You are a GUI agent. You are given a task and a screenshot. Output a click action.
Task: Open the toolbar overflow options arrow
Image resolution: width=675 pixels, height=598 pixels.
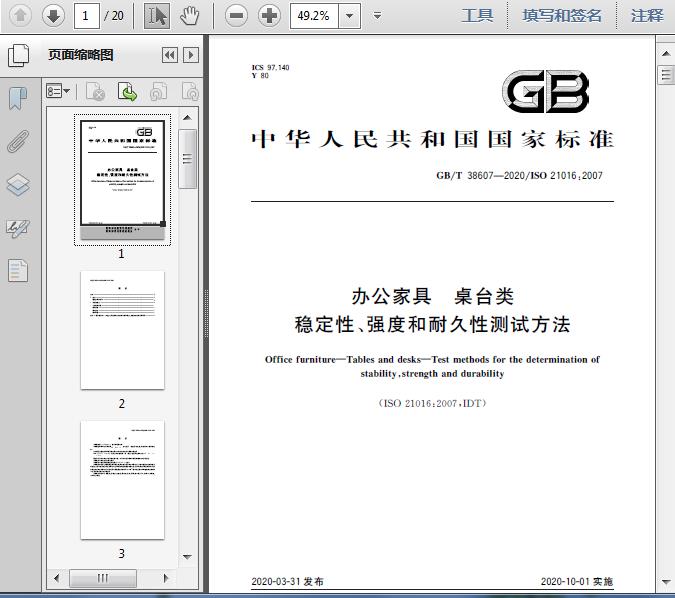tap(378, 16)
